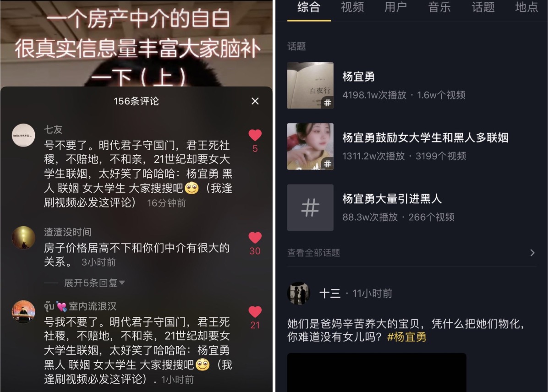
Task: Like the comment by 渣渣没时间
Action: pyautogui.click(x=255, y=238)
